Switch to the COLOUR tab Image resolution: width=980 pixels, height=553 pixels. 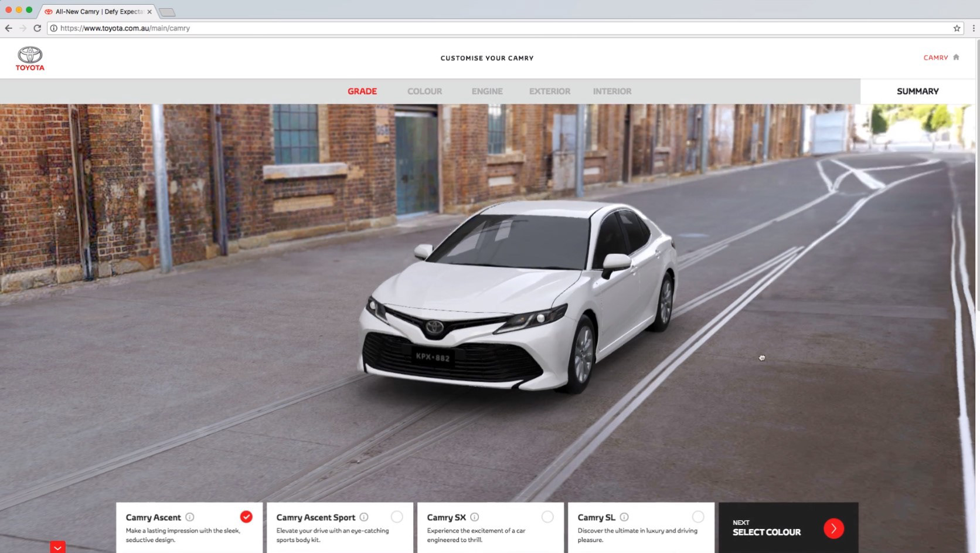point(425,91)
